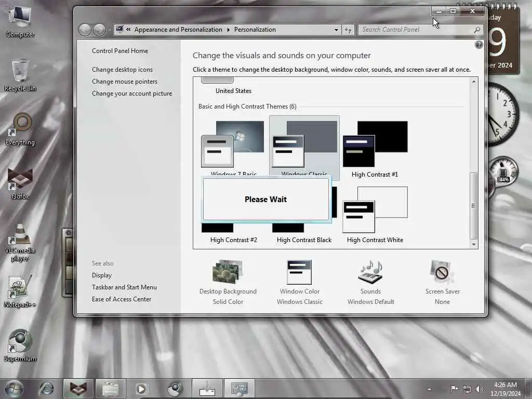
Task: Open the media player taskbar icon
Action: pyautogui.click(x=141, y=389)
